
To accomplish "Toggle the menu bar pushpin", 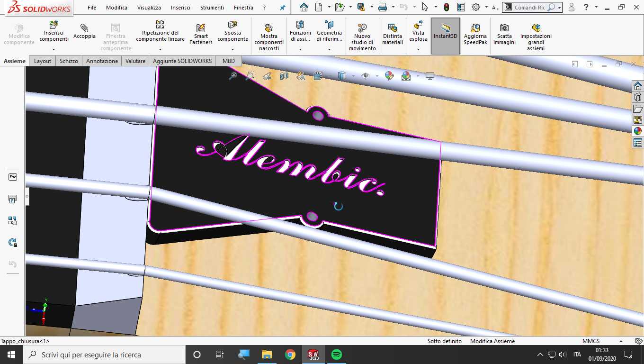I will point(283,8).
